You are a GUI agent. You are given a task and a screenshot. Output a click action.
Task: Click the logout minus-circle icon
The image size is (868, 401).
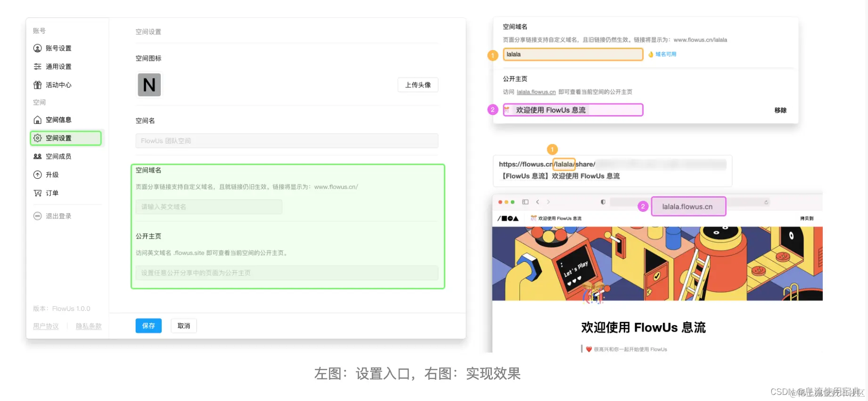point(38,216)
